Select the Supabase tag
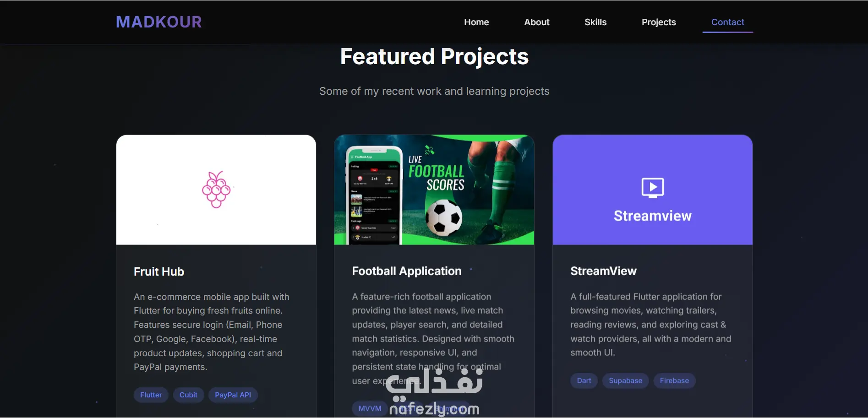The width and height of the screenshot is (868, 418). pyautogui.click(x=625, y=381)
